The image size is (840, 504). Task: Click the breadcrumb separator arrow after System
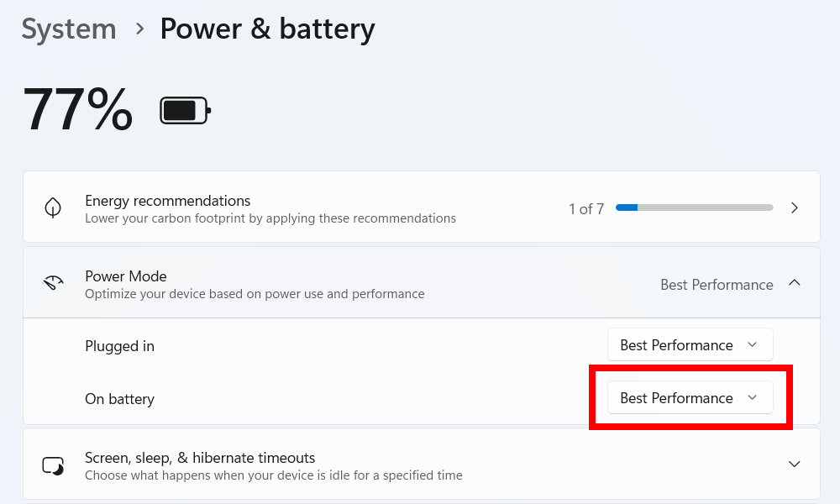tap(139, 29)
